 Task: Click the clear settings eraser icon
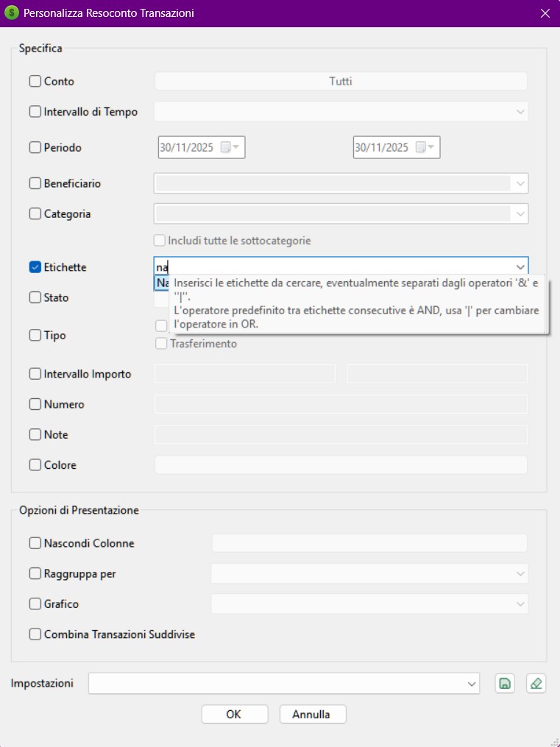536,684
